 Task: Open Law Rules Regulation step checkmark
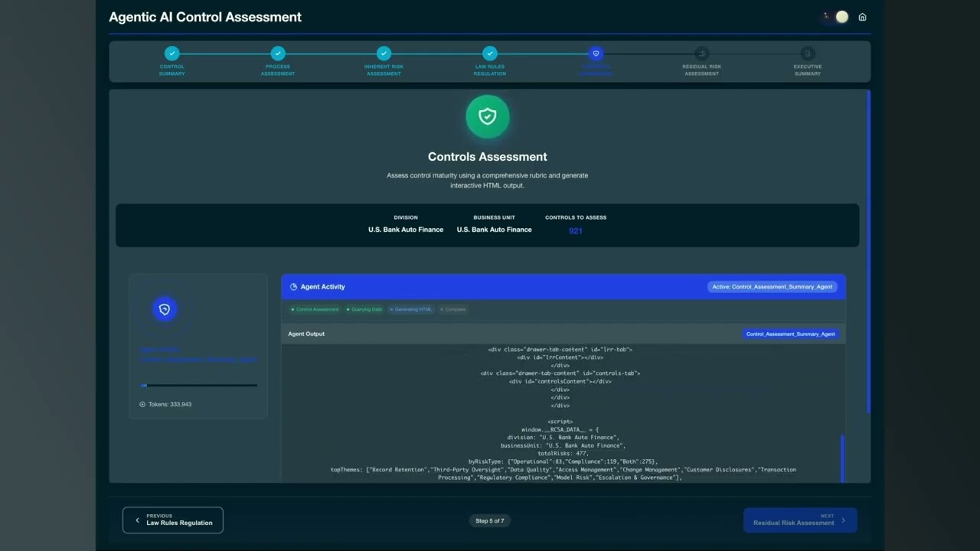coord(490,54)
